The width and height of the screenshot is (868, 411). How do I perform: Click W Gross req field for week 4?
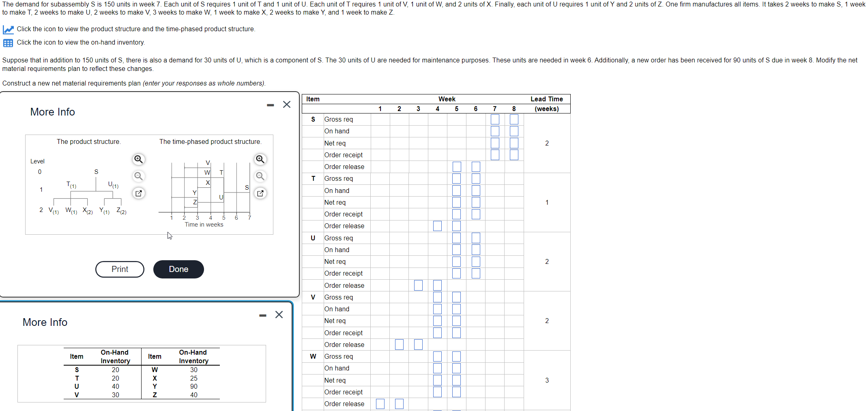tap(437, 356)
